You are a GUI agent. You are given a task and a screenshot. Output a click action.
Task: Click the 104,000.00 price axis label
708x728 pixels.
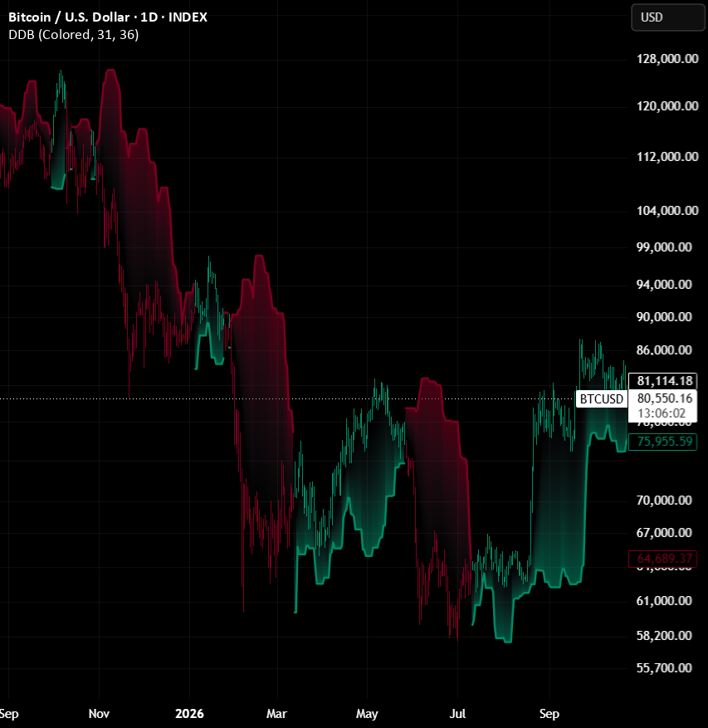click(x=667, y=211)
